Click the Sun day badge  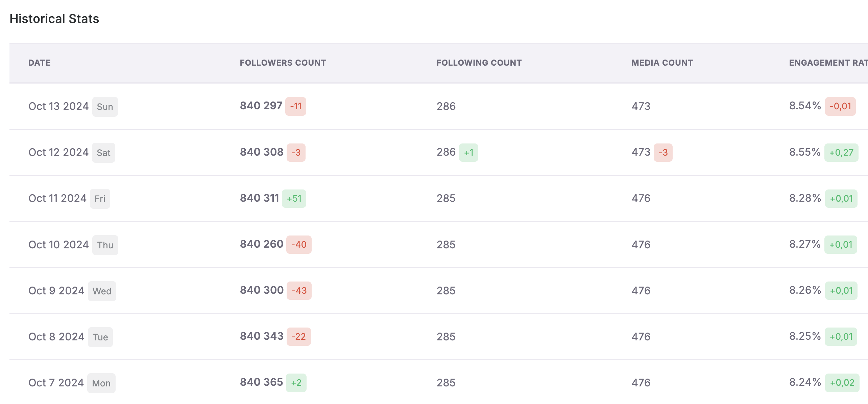[105, 107]
